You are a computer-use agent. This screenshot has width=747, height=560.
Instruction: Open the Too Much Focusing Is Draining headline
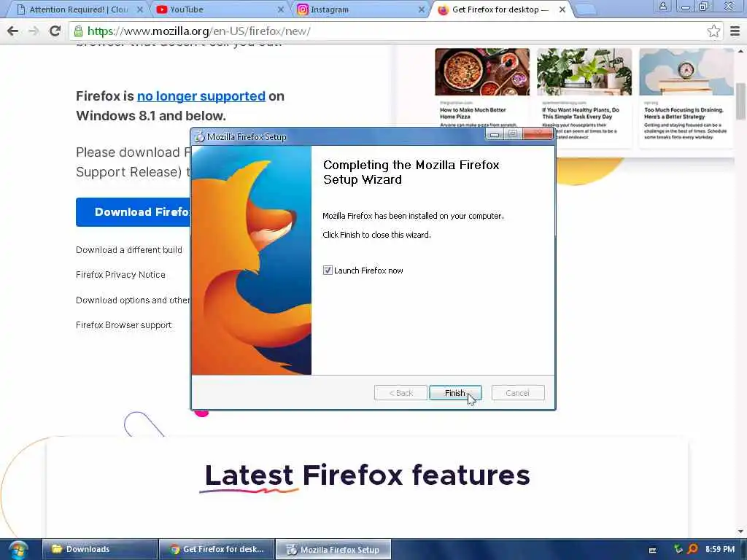coord(684,113)
